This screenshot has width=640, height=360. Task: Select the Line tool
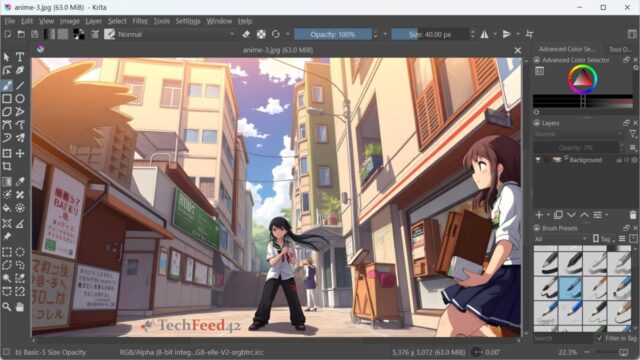coord(20,85)
